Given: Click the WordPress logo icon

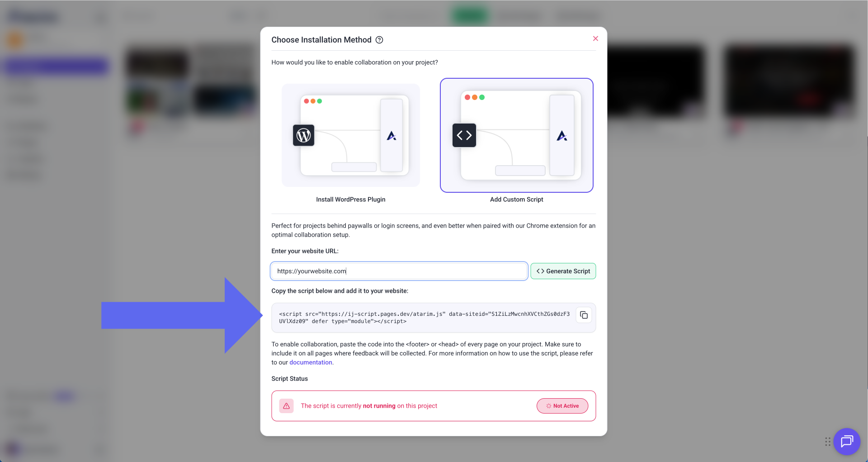Looking at the screenshot, I should [x=303, y=135].
